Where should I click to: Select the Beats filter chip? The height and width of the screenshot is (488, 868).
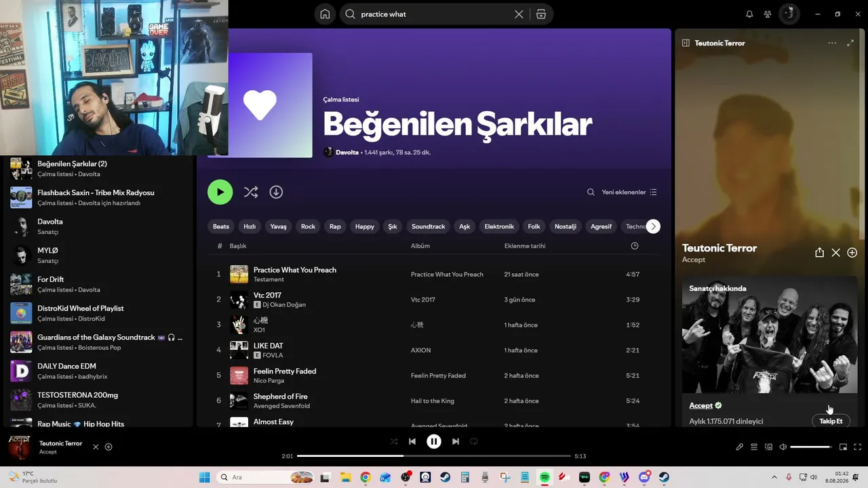[221, 226]
